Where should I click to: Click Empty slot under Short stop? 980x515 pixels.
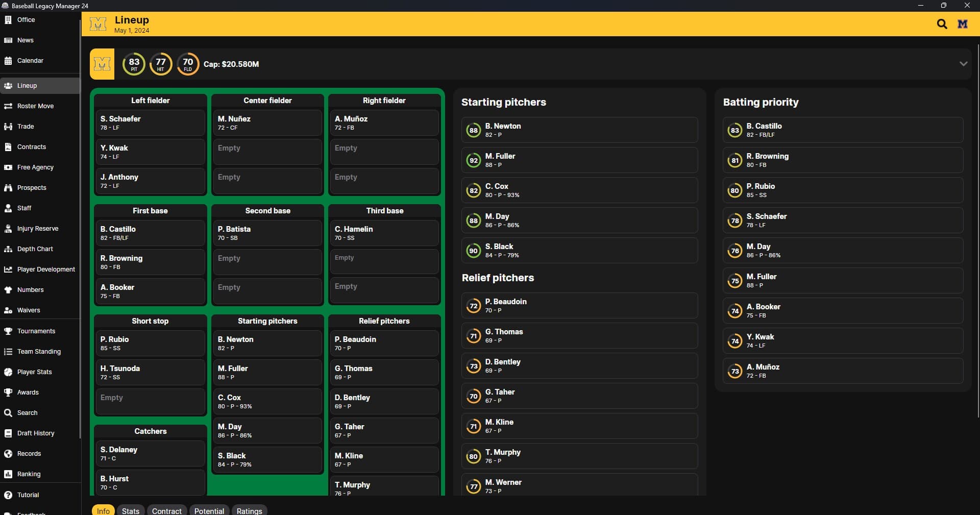(x=150, y=401)
